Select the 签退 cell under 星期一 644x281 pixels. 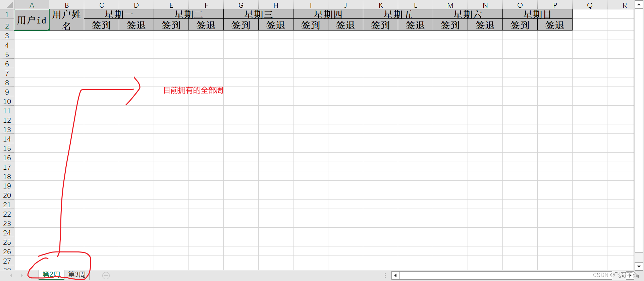click(137, 25)
